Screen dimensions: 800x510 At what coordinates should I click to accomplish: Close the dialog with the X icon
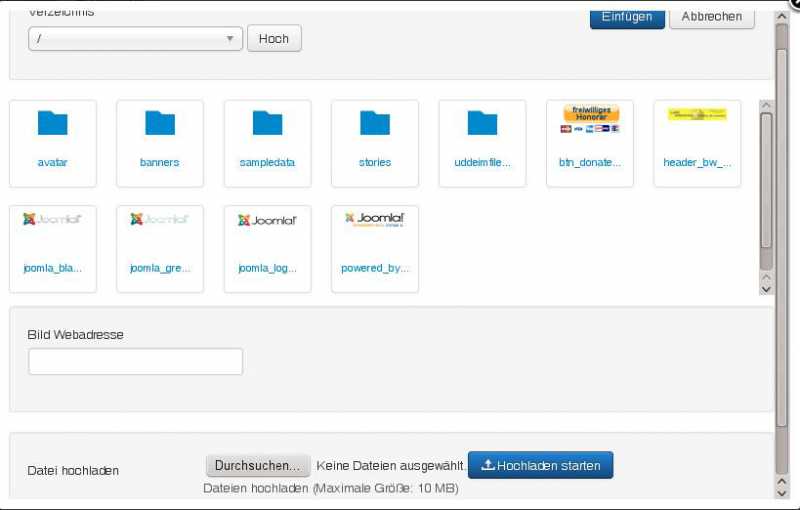coord(793,4)
